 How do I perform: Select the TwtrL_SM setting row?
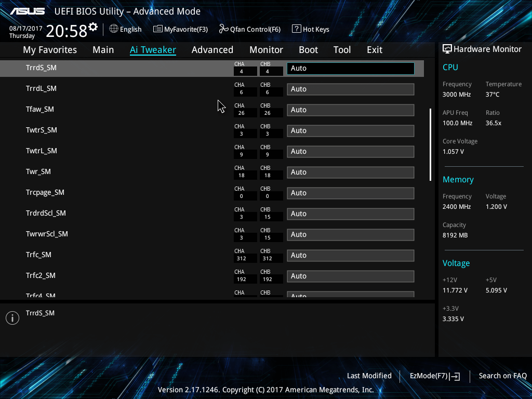tap(212, 151)
